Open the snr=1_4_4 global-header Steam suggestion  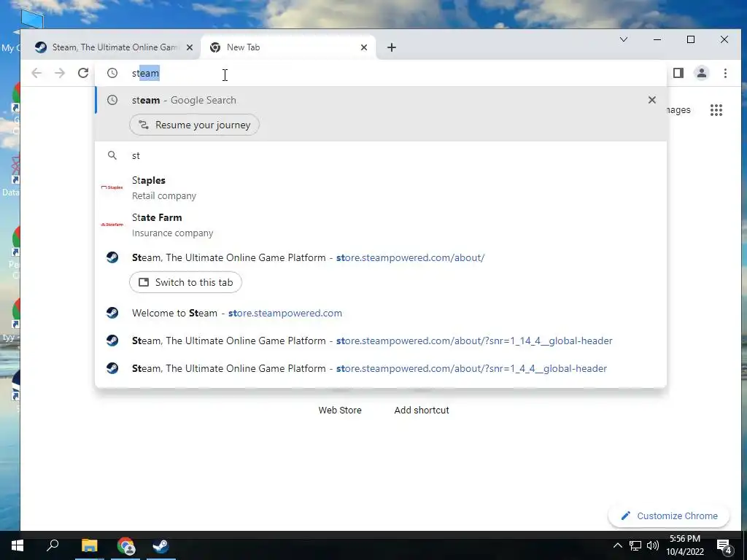[381, 368]
